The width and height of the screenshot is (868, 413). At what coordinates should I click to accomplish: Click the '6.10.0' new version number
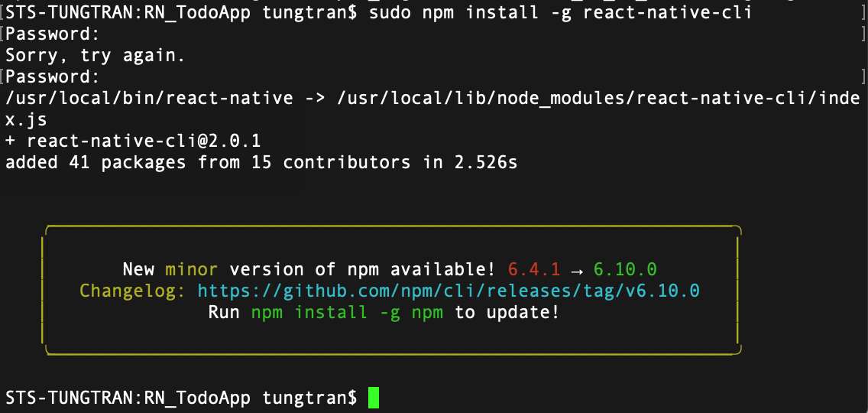(625, 269)
